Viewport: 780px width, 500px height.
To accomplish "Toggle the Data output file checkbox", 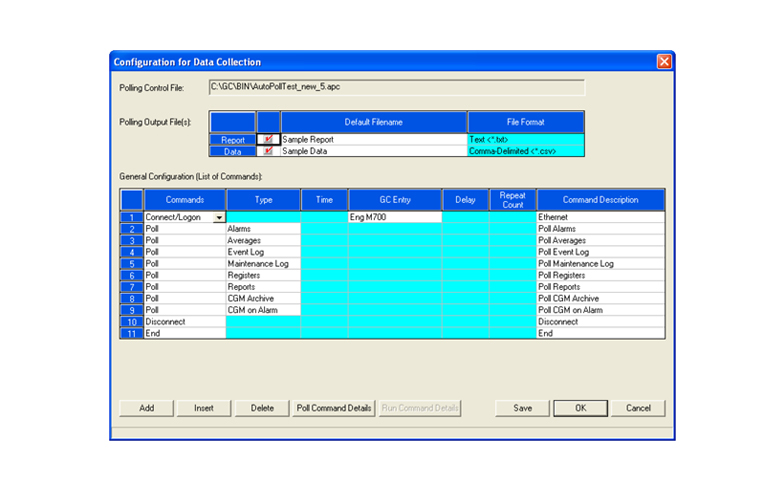I will tap(268, 151).
